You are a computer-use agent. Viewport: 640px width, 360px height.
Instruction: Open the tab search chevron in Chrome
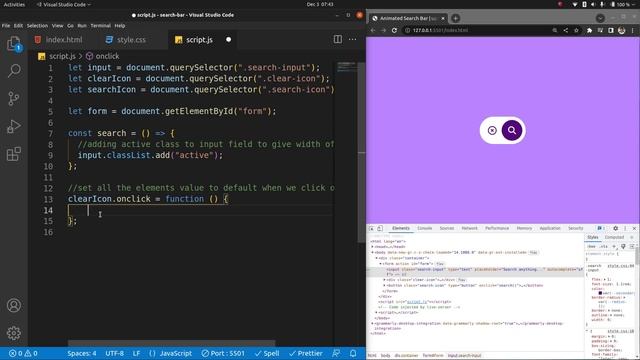tap(600, 18)
